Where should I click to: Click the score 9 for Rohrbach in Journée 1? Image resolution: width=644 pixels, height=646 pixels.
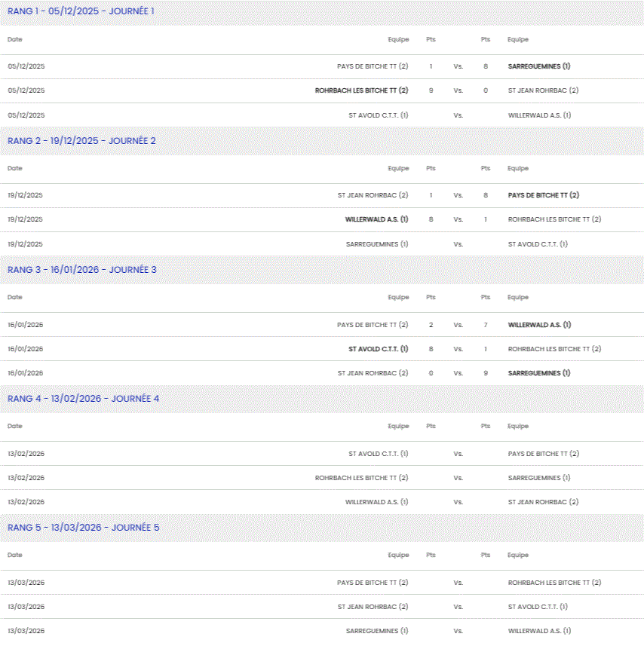point(431,90)
